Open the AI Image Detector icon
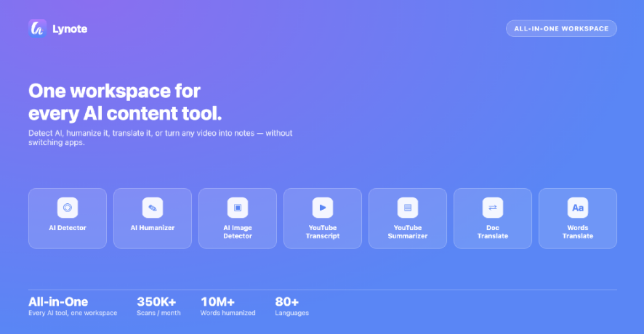The height and width of the screenshot is (334, 644). [x=238, y=208]
